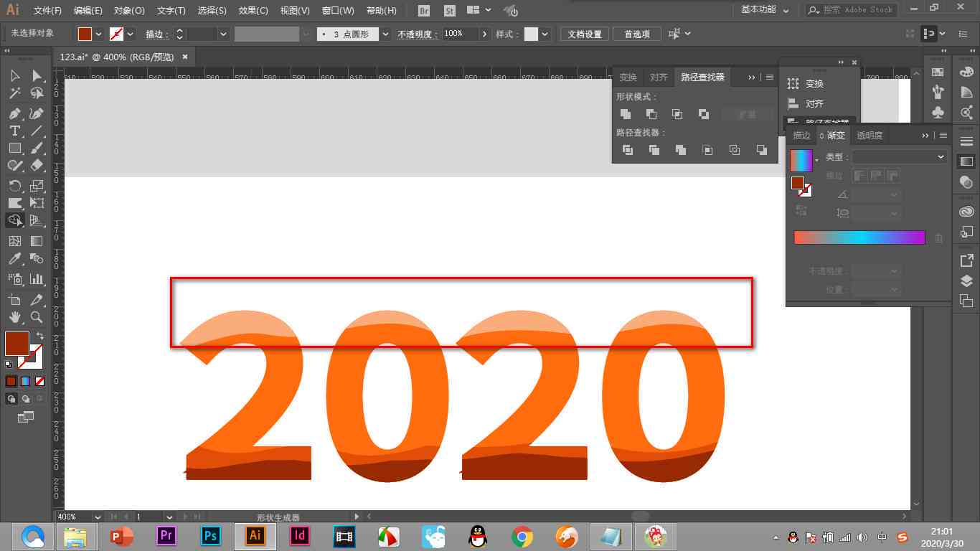
Task: Click the Divide pathfinder icon
Action: coord(628,150)
